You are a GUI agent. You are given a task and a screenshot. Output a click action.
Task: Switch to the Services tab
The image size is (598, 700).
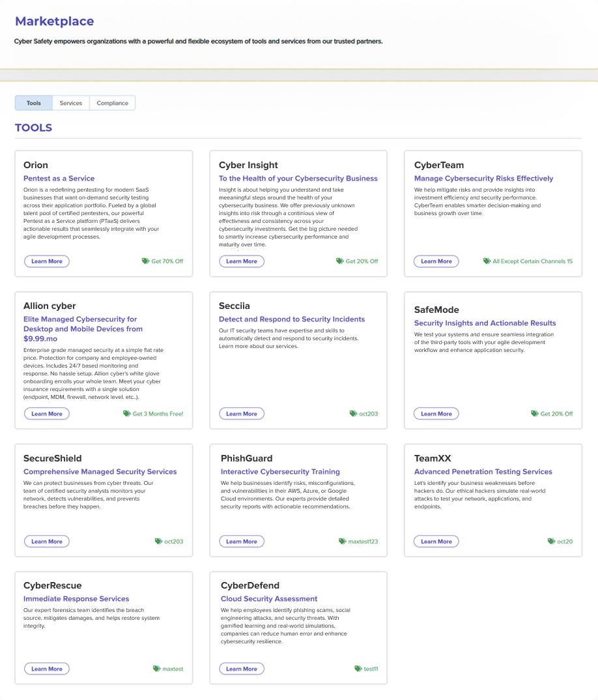click(x=71, y=103)
